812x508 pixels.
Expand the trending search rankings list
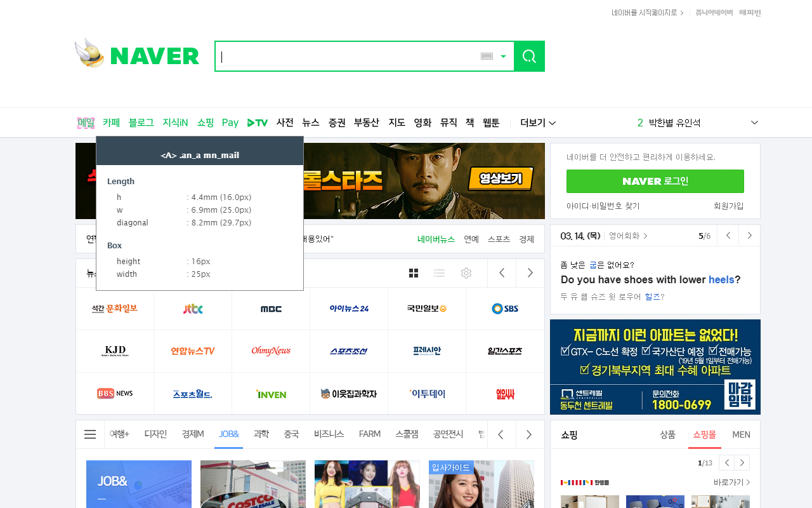pyautogui.click(x=754, y=123)
